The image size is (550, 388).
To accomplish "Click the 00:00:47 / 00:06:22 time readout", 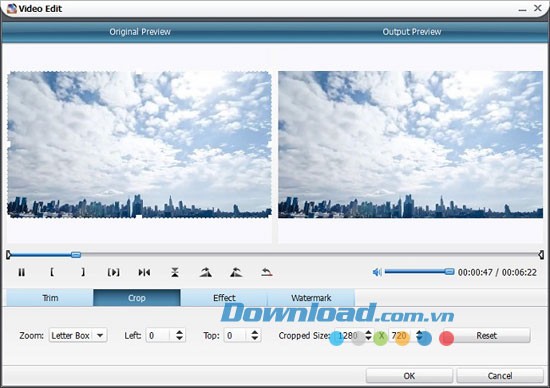I will coord(497,272).
